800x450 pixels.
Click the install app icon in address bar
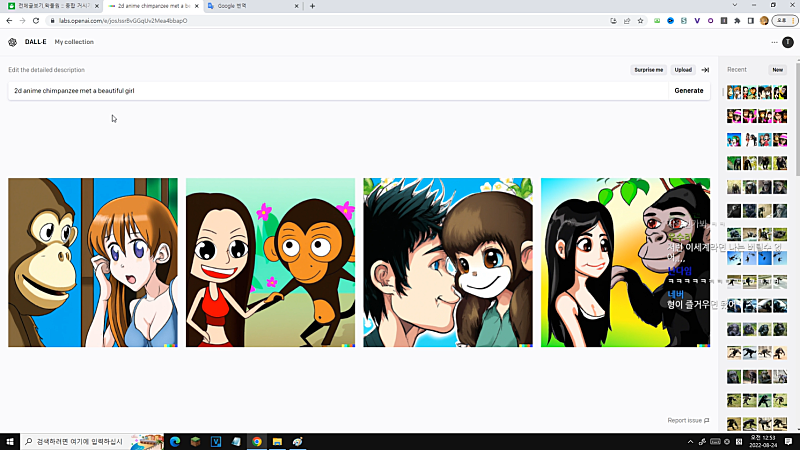click(x=613, y=21)
